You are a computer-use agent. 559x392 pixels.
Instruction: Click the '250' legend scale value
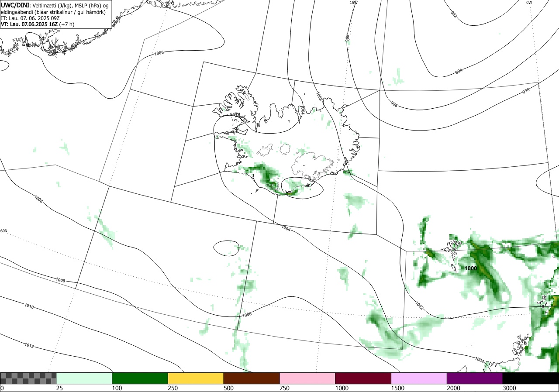(x=173, y=388)
